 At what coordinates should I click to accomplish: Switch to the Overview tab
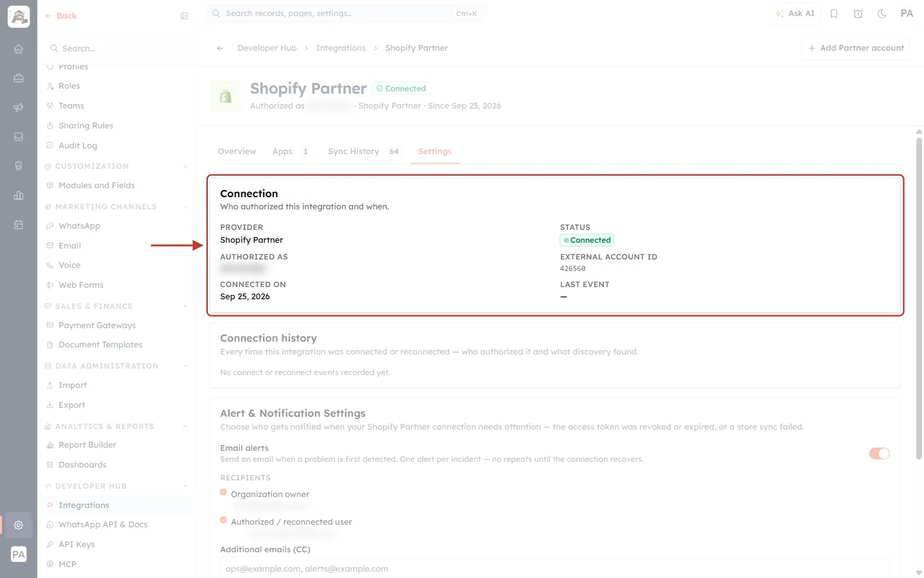coord(237,152)
